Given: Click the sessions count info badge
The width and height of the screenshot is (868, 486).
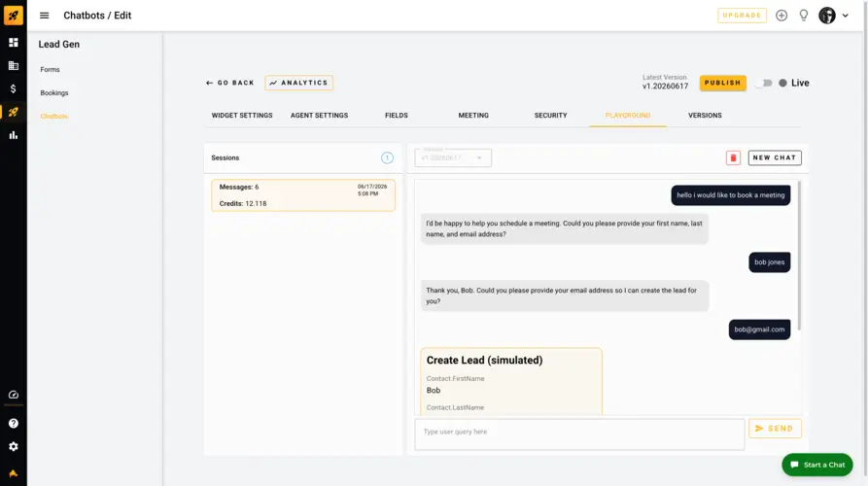Looking at the screenshot, I should [387, 157].
